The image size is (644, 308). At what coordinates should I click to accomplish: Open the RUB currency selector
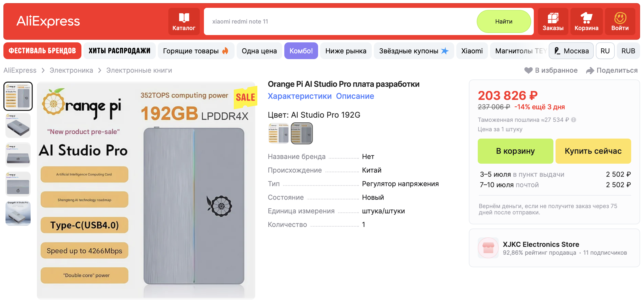(x=628, y=51)
